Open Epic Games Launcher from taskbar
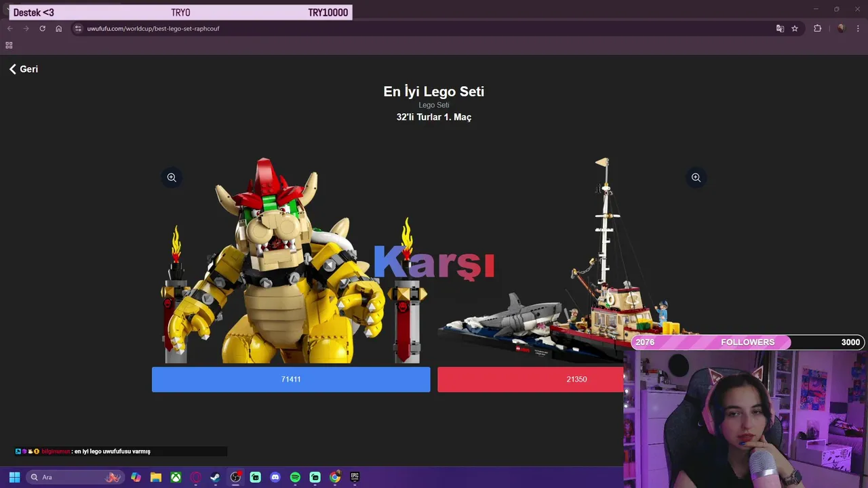 (x=355, y=477)
